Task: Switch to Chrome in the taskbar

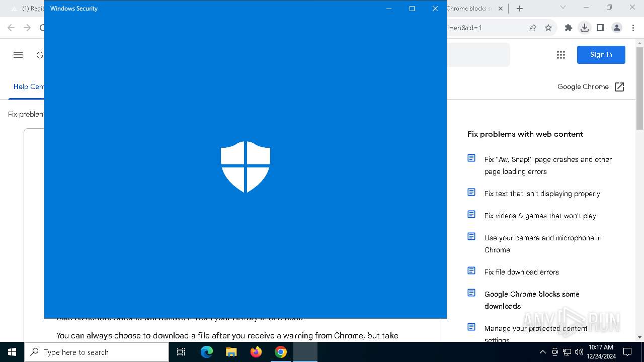Action: [x=281, y=352]
